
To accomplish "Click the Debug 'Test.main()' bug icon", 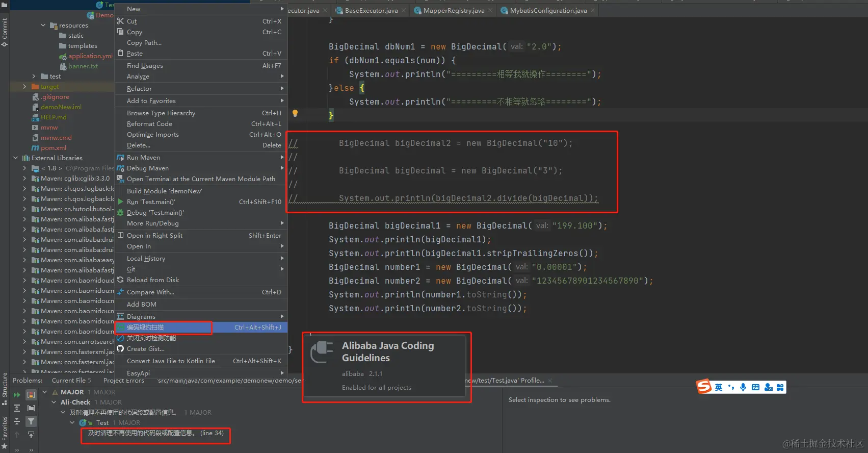I will tap(120, 213).
